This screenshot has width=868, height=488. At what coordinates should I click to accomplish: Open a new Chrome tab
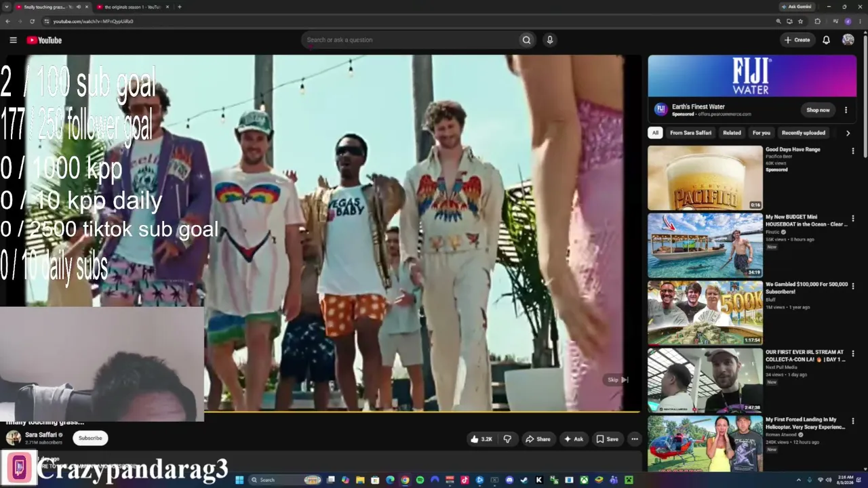(179, 7)
